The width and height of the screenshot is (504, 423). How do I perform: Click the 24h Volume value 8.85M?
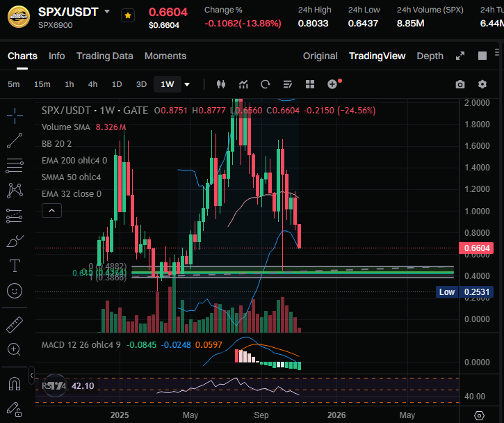[410, 24]
